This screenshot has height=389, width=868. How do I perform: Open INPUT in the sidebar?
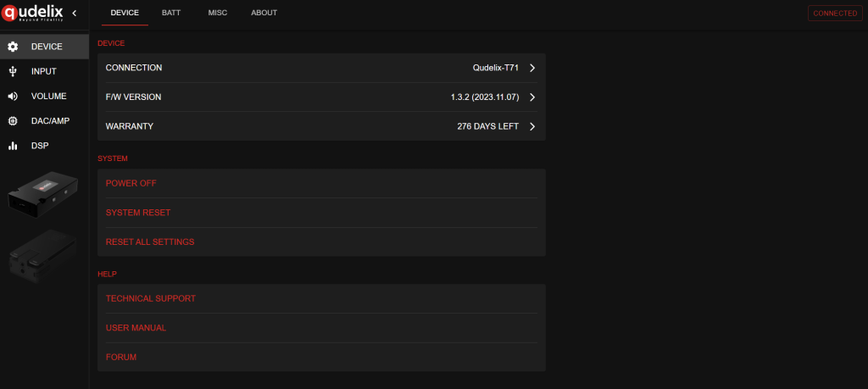coord(44,71)
